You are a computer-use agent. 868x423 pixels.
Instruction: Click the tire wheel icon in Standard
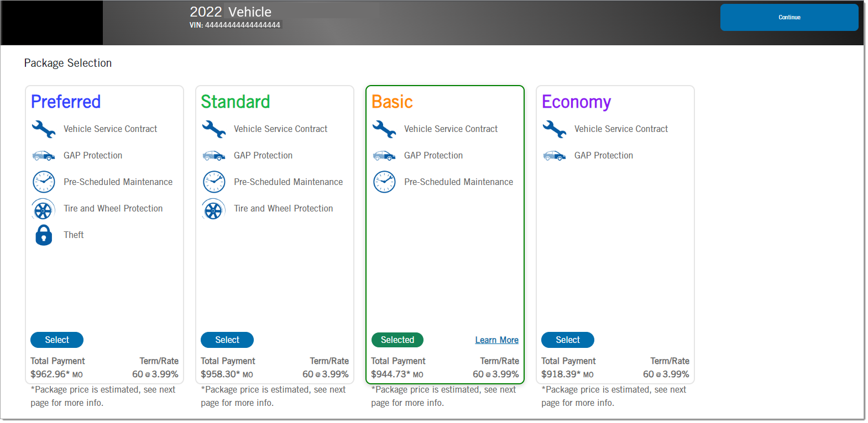click(x=213, y=209)
